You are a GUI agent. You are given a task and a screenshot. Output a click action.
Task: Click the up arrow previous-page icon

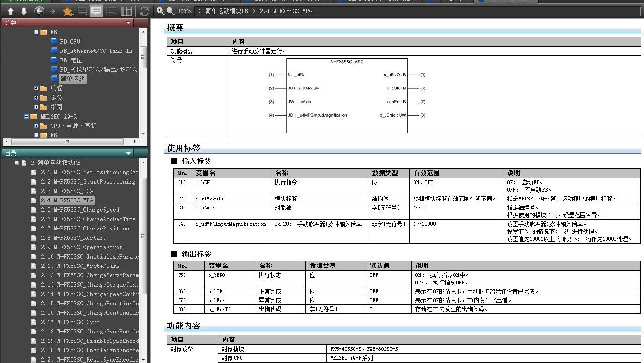click(x=11, y=11)
